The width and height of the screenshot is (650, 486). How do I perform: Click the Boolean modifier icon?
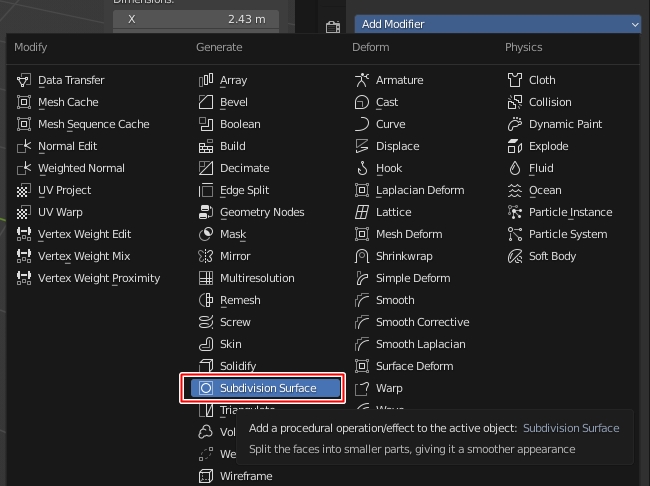[x=206, y=124]
